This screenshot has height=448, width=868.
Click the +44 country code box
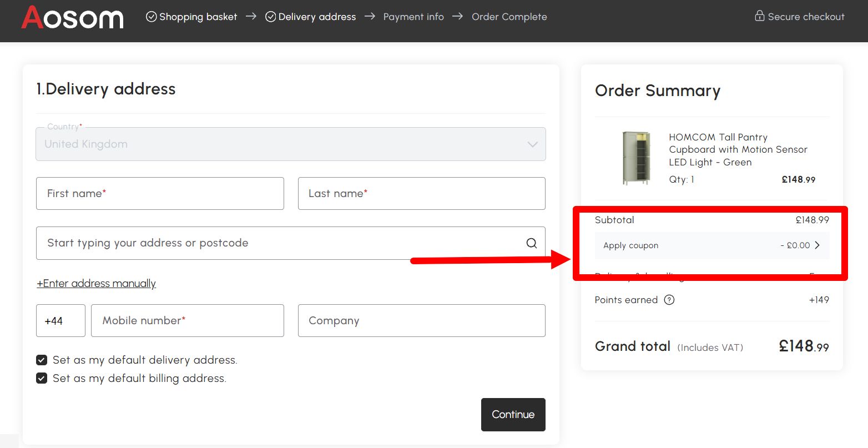[x=60, y=320]
